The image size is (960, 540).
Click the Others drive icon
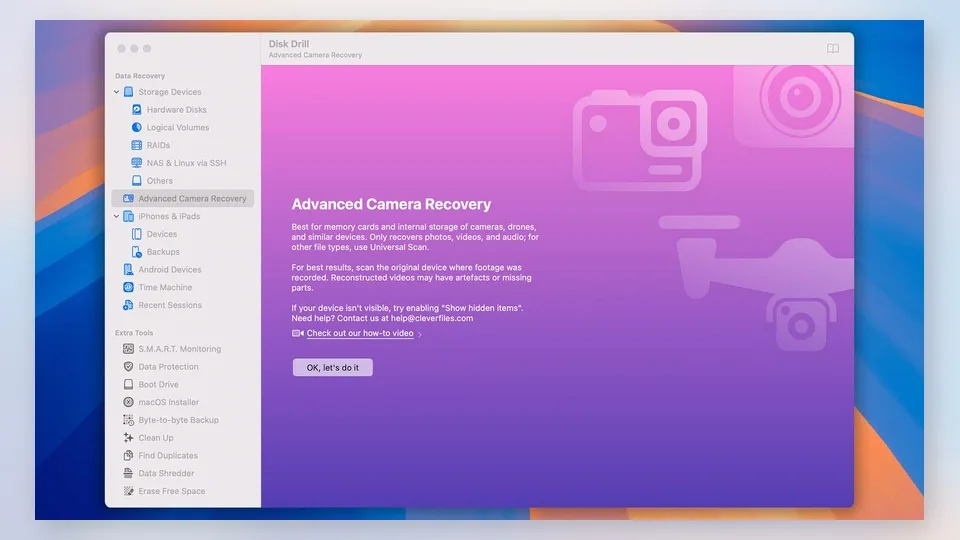point(137,181)
